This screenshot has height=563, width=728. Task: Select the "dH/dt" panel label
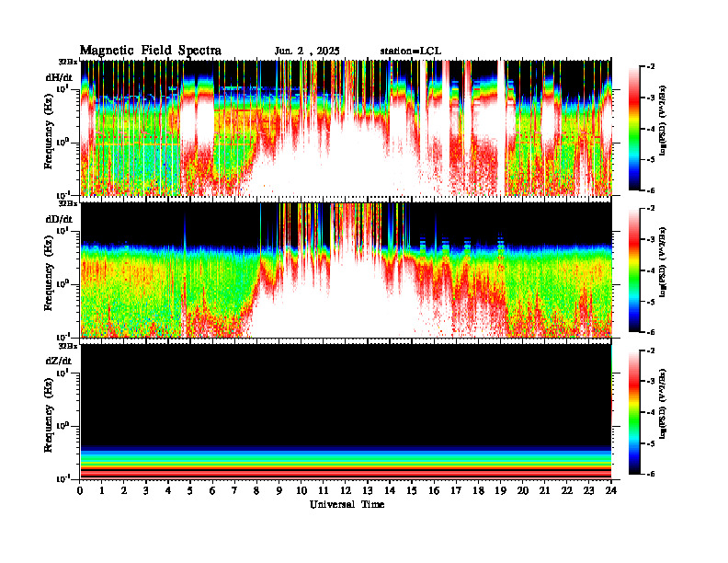pos(59,77)
